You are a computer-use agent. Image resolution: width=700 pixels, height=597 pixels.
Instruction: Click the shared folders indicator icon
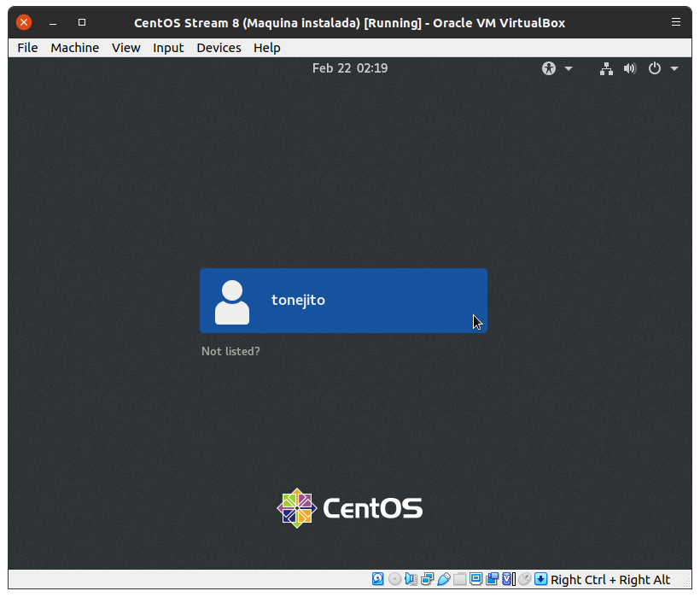click(x=460, y=579)
